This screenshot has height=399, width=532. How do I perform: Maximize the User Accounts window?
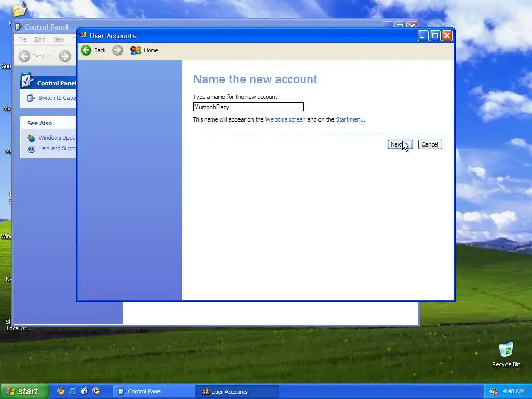click(x=435, y=36)
